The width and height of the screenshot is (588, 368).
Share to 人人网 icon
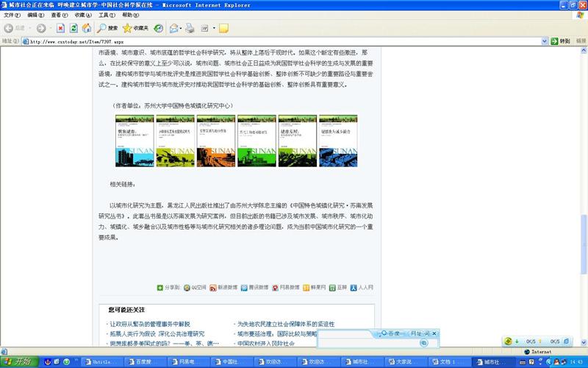tap(362, 288)
